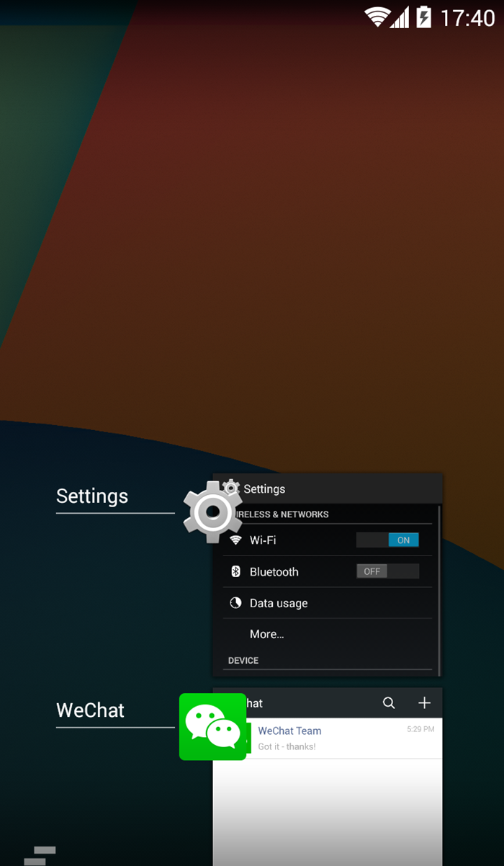Click the Bluetooth symbol icon in Settings

235,571
